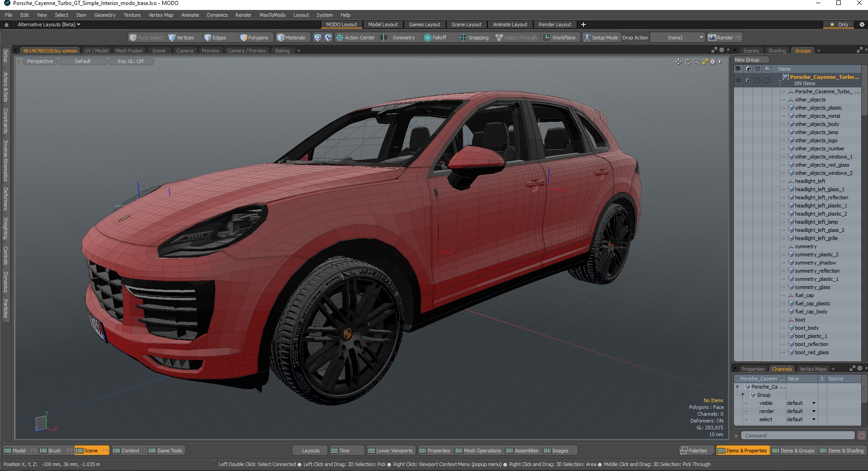Open render channel default dropdown
This screenshot has height=471, width=868.
click(x=801, y=411)
